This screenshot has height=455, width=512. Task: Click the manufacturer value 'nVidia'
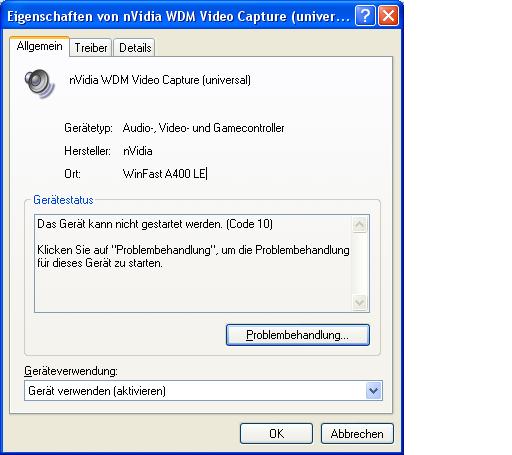click(x=138, y=151)
